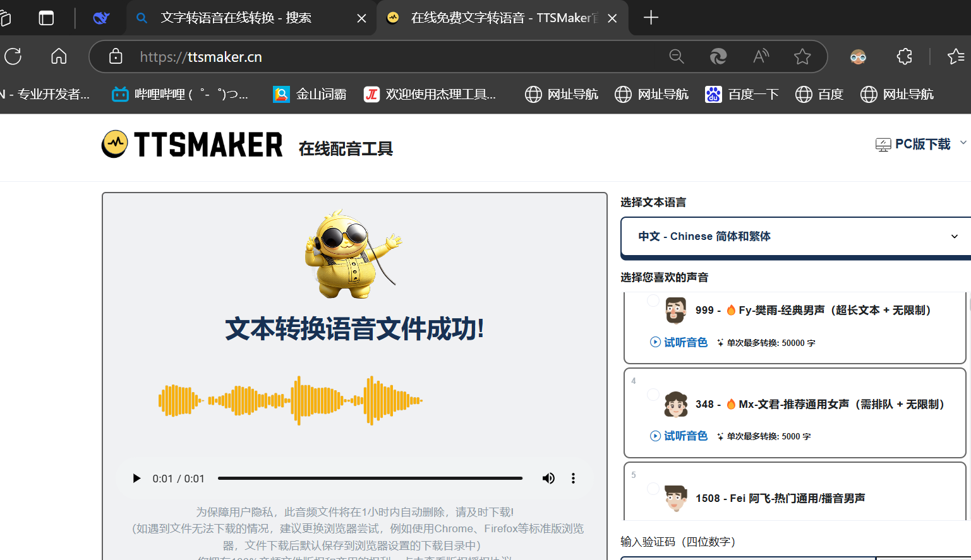
Task: Open 专业开发者 bookmark
Action: pyautogui.click(x=45, y=94)
